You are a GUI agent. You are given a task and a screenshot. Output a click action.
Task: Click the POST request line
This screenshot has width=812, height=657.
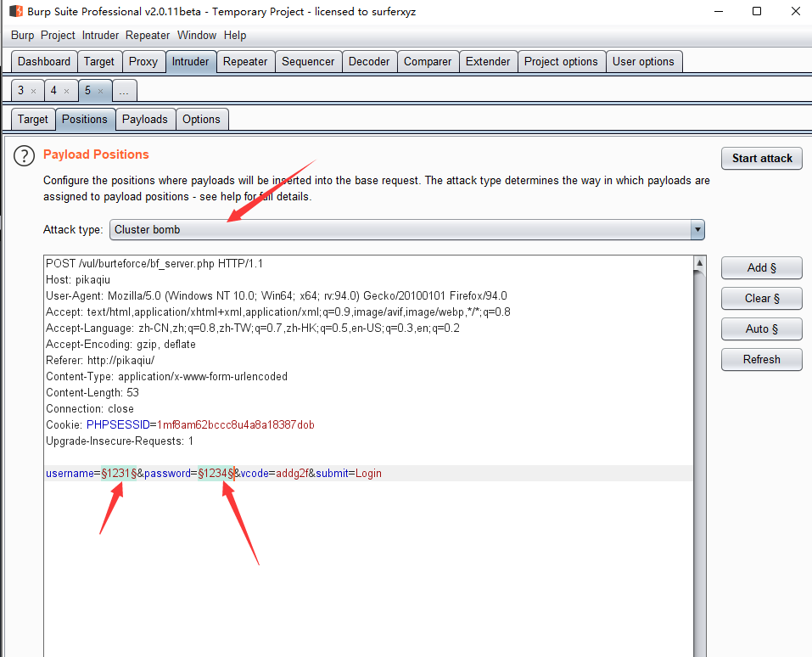[x=154, y=264]
